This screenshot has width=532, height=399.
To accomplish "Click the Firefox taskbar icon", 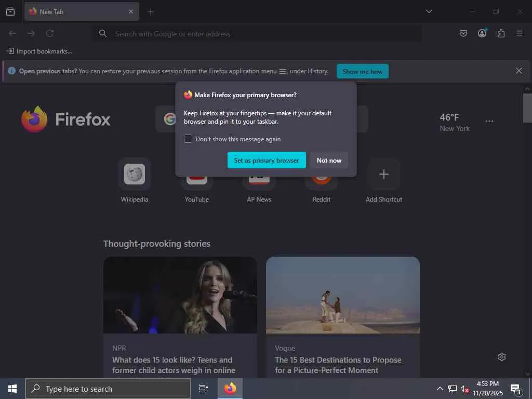I will click(x=230, y=389).
